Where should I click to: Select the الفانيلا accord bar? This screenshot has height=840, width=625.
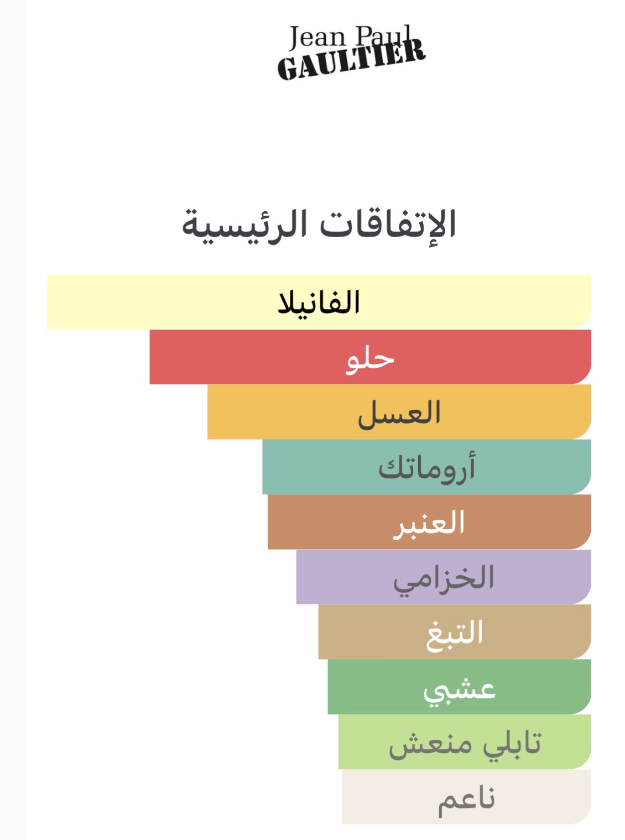319,302
